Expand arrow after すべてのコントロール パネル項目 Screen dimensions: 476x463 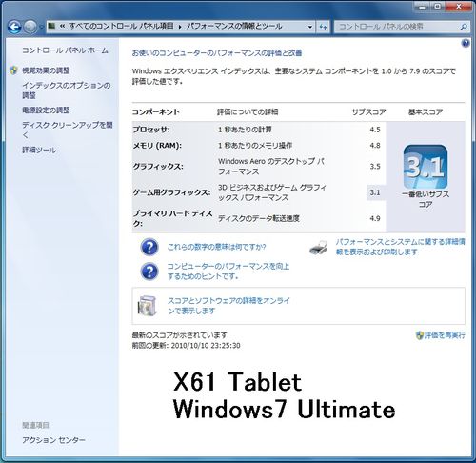coord(180,27)
